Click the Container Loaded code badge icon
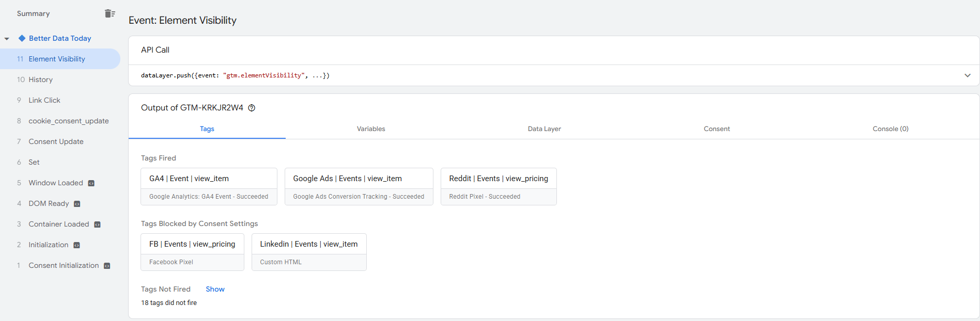This screenshot has height=321, width=980. (97, 224)
